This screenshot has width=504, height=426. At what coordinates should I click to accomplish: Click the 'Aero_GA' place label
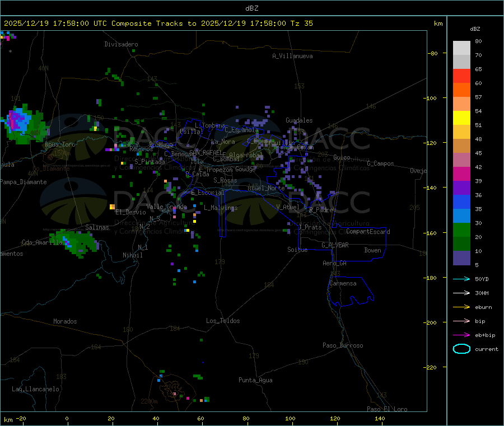pos(335,263)
